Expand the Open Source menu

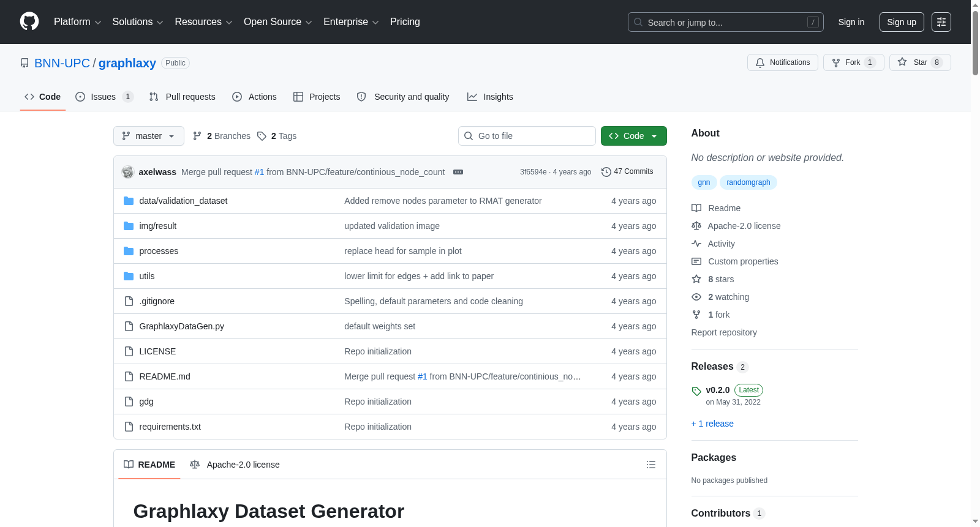click(x=278, y=22)
